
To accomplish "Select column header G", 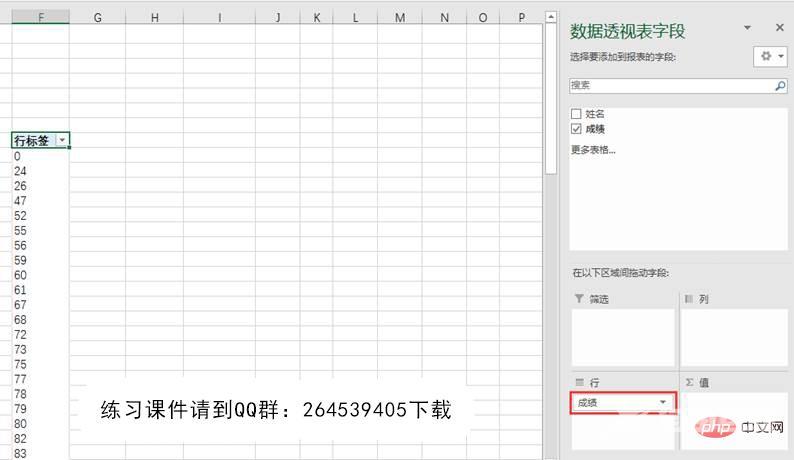I will point(97,18).
